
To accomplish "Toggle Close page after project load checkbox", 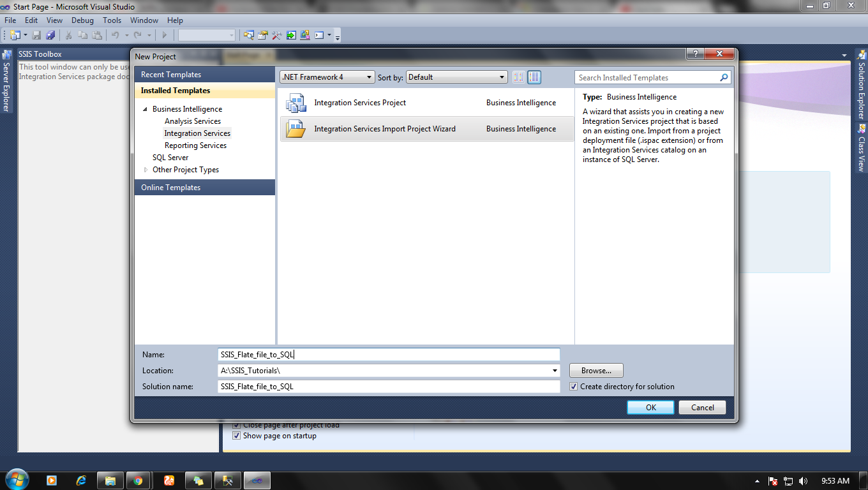I will (x=237, y=425).
